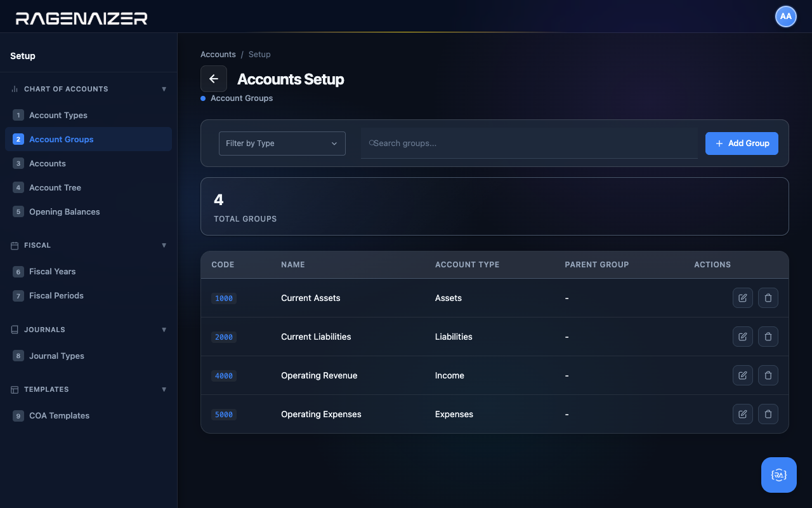Click the Accounts Setup page title
The height and width of the screenshot is (508, 812).
291,79
